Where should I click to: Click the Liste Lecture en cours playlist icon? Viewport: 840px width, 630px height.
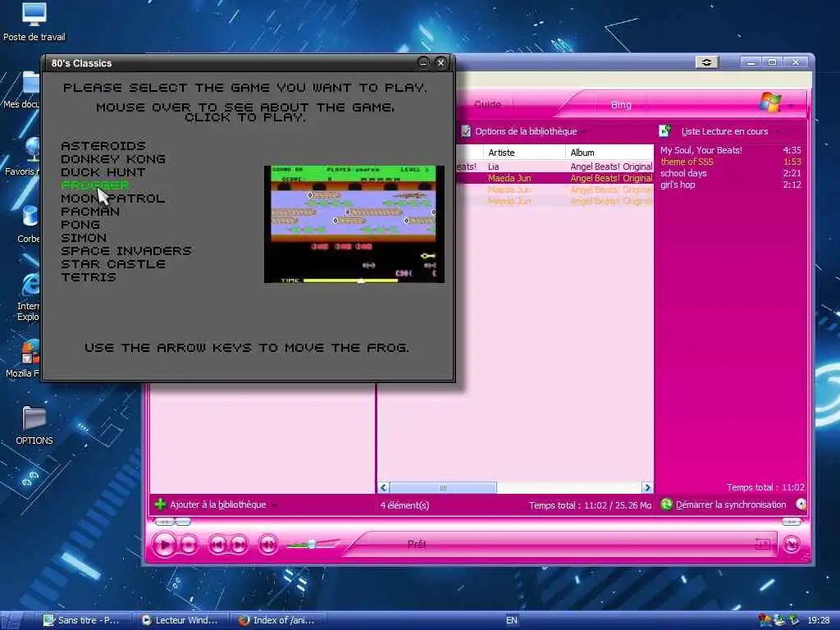[664, 131]
